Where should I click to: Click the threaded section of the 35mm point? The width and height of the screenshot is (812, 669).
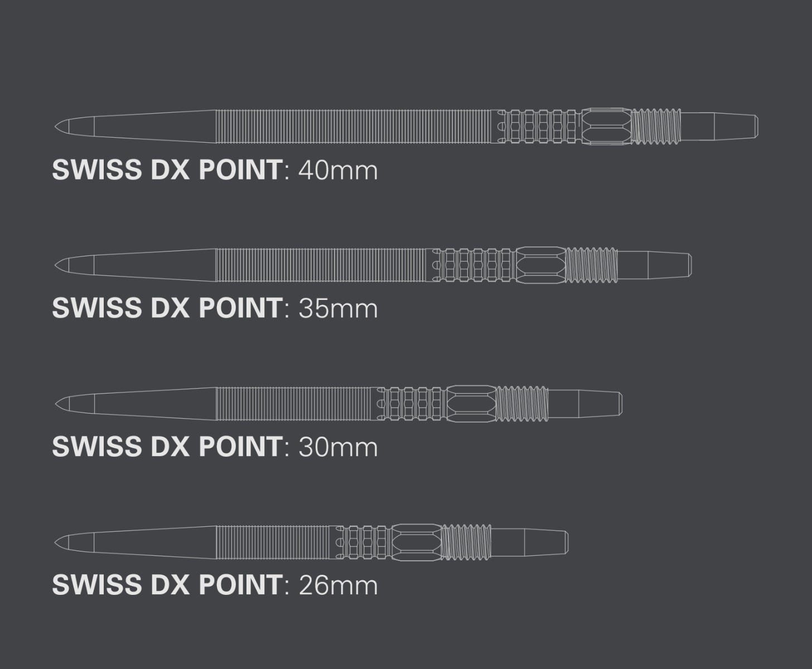click(x=591, y=264)
